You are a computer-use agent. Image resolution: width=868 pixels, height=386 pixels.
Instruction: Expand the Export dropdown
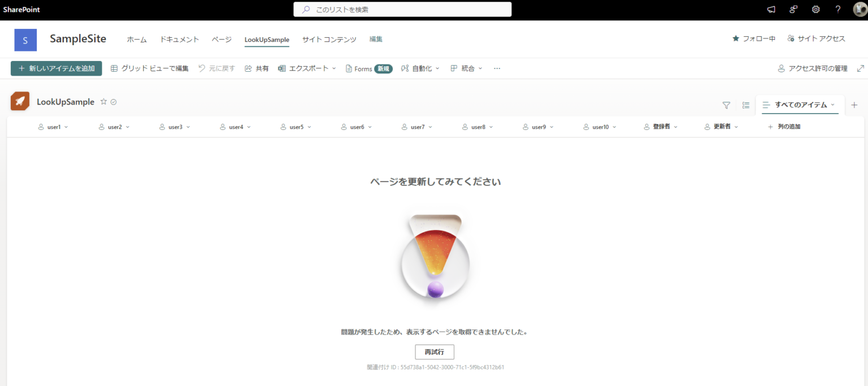click(307, 68)
